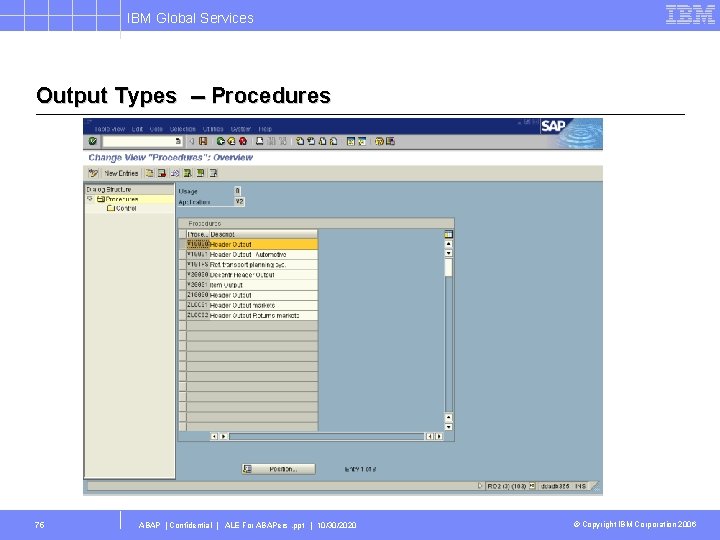Toggle Display/Change pencil-glasses icon
Viewport: 720px width, 540px height.
(x=93, y=173)
